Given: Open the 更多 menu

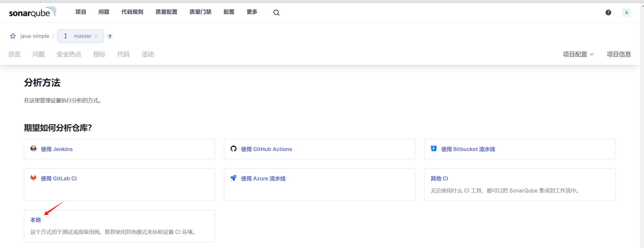Looking at the screenshot, I should coord(252,12).
